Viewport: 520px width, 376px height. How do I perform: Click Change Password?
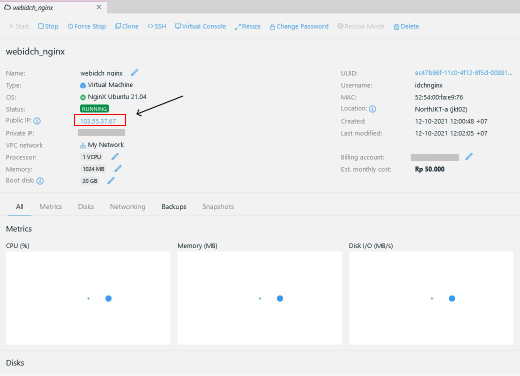[x=299, y=26]
